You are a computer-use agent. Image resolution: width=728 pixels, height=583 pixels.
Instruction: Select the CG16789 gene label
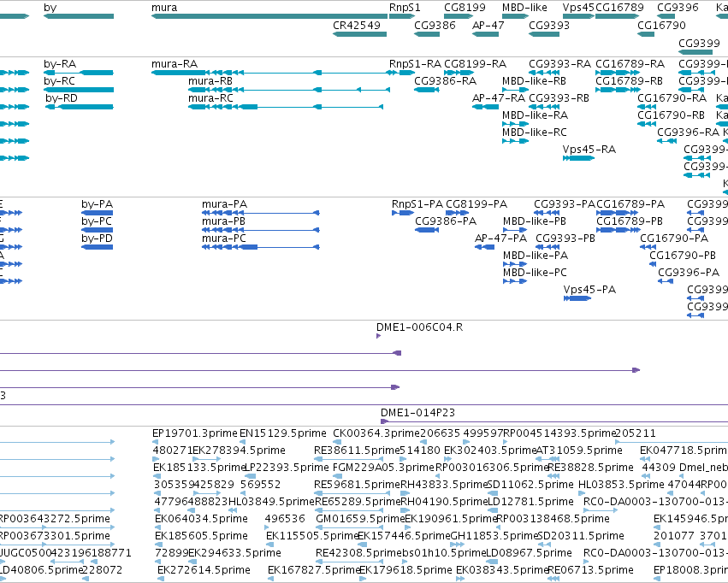point(619,8)
